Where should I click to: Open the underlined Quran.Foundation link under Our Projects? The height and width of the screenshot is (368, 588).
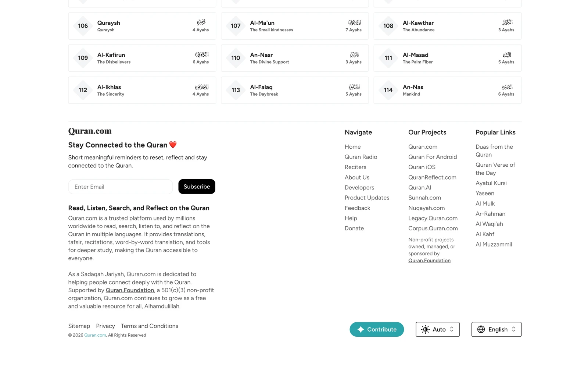point(429,261)
